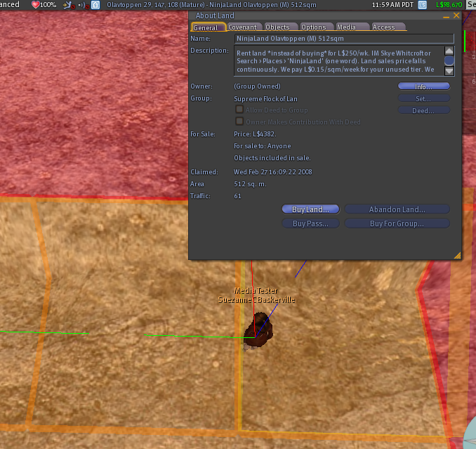Toggle Allow Deed to Group checkbox
476x449 pixels.
(x=239, y=110)
